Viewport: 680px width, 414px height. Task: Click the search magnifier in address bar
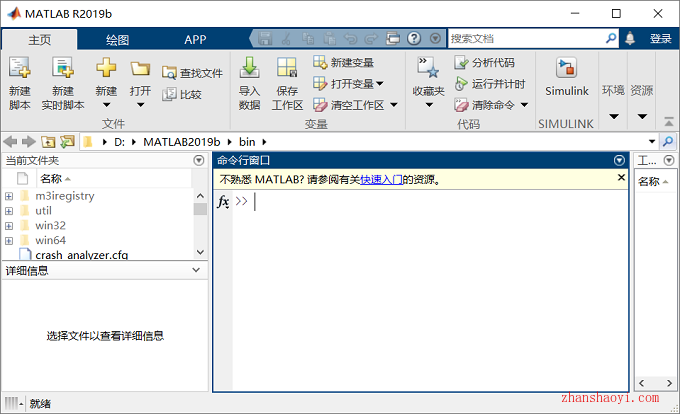coord(668,141)
